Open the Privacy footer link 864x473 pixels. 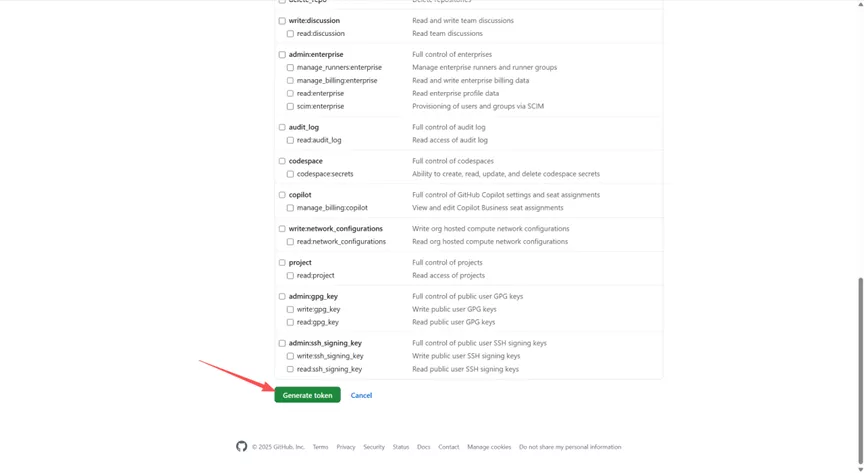pyautogui.click(x=346, y=447)
